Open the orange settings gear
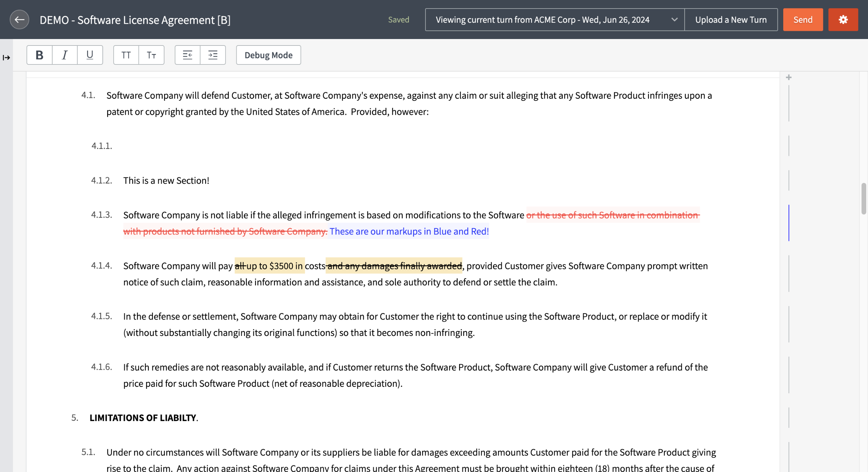 pos(843,20)
